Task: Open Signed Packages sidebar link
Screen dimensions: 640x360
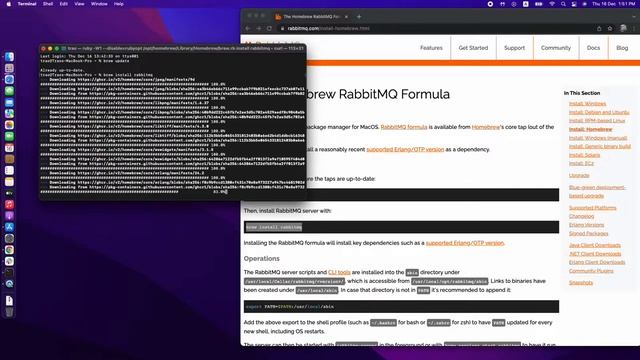Action: tap(588, 233)
